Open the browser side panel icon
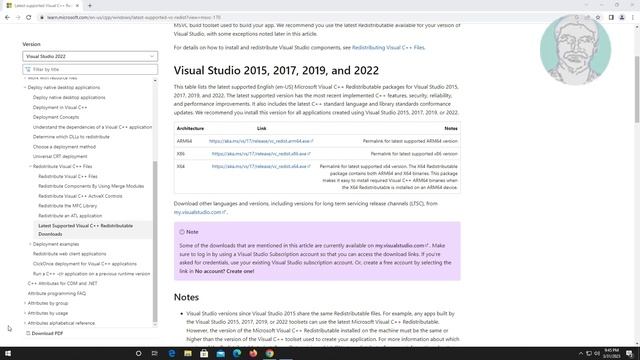 click(x=611, y=18)
